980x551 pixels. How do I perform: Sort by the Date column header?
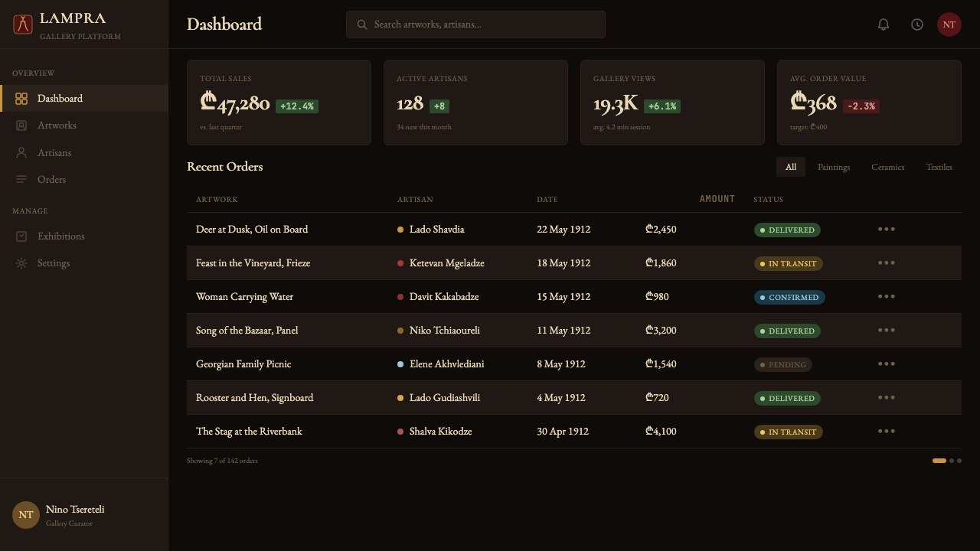click(547, 200)
